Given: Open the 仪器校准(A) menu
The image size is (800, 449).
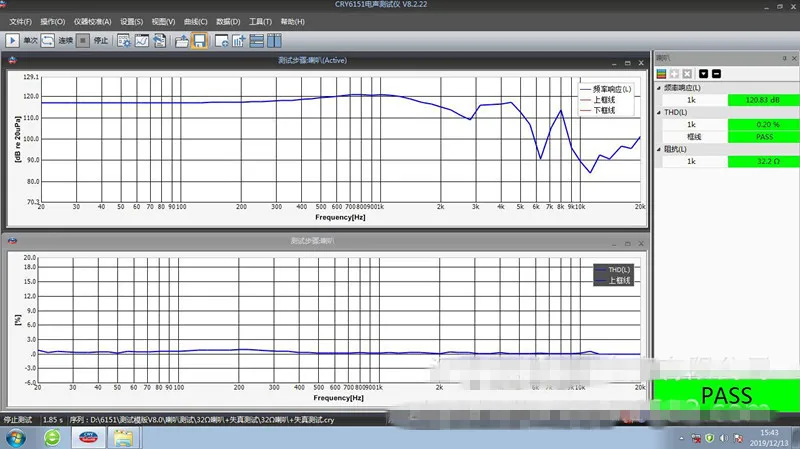Looking at the screenshot, I should tap(92, 21).
